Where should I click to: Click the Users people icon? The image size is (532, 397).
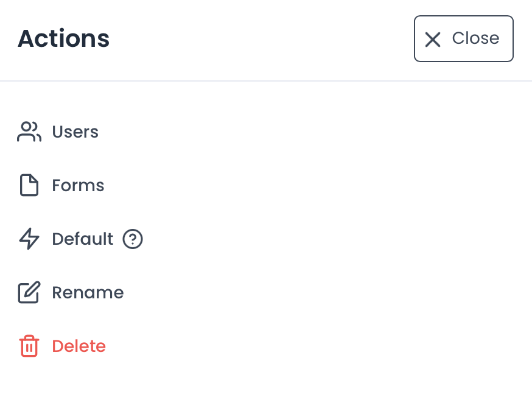tap(29, 132)
